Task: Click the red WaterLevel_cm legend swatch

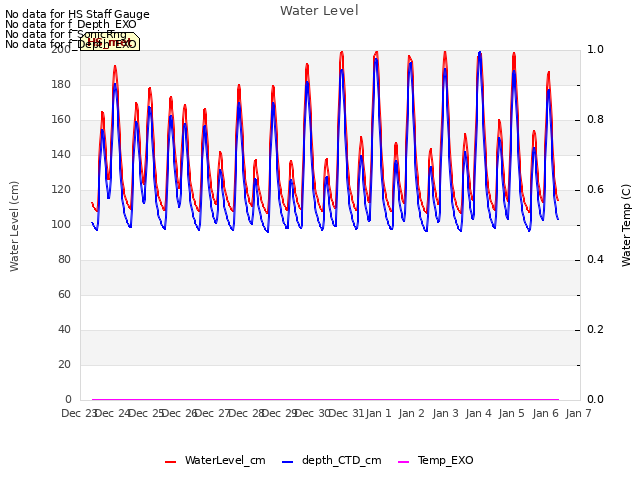Action: click(x=170, y=462)
